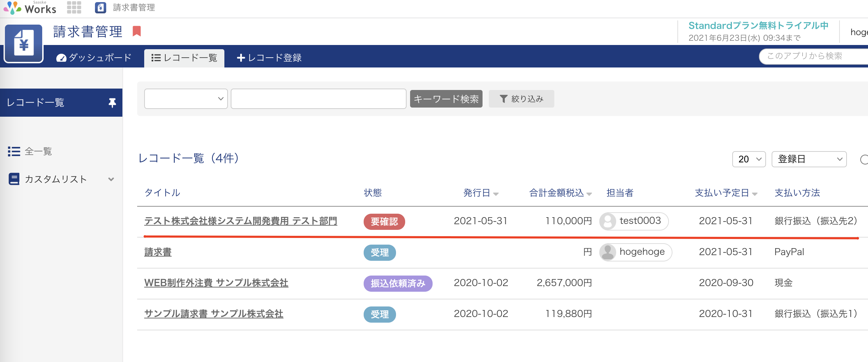
Task: Open WEB制作外注費 サンプル株式会社 record
Action: [x=216, y=283]
